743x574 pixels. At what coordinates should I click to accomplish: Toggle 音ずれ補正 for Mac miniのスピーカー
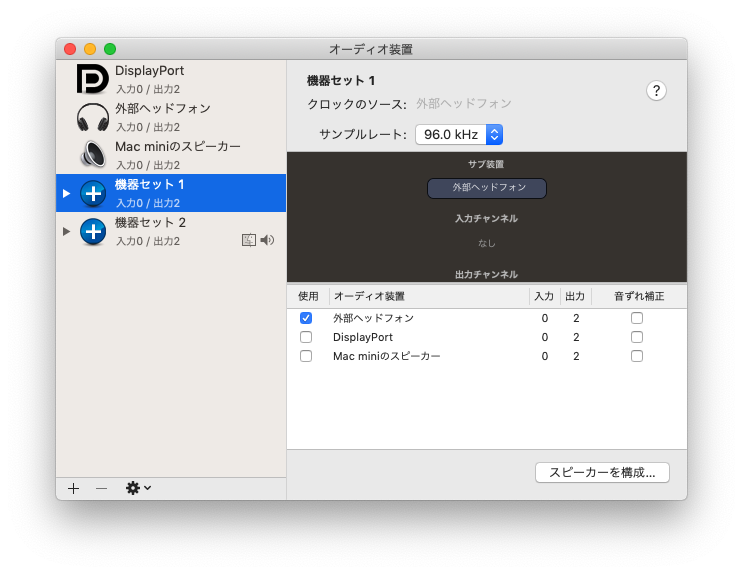click(637, 356)
